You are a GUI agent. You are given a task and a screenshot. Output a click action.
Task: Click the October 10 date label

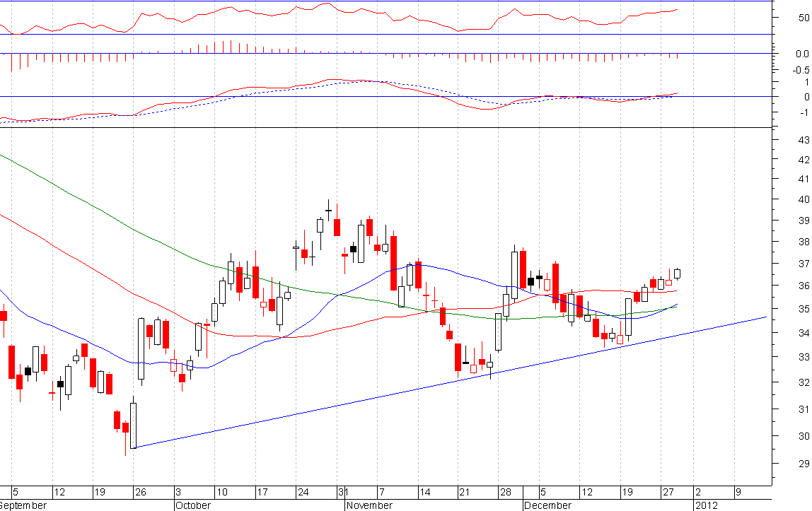click(221, 492)
